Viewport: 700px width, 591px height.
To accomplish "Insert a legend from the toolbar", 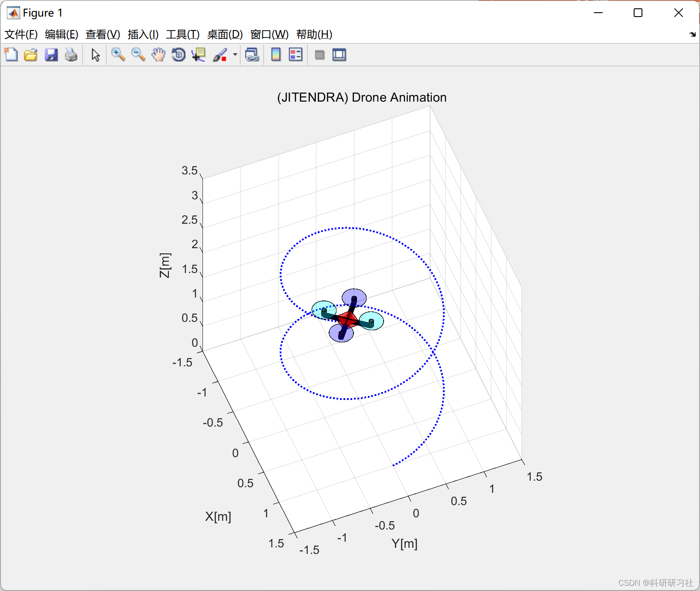I will point(296,55).
